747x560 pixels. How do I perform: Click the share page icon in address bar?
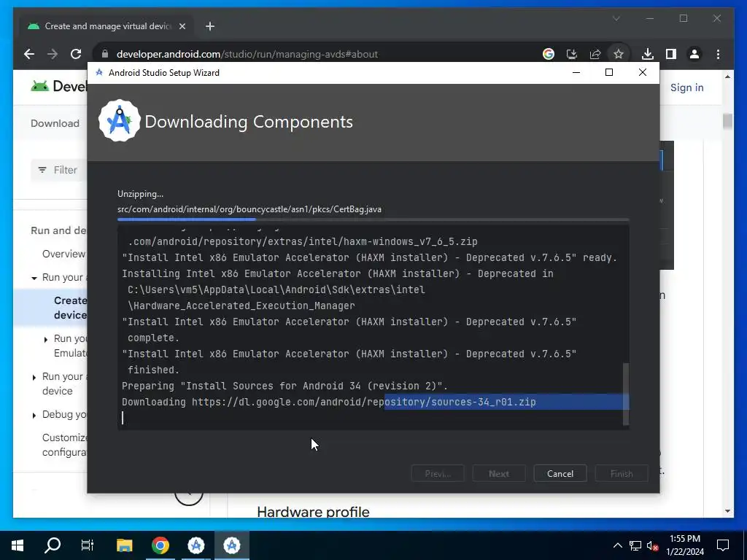pyautogui.click(x=595, y=54)
